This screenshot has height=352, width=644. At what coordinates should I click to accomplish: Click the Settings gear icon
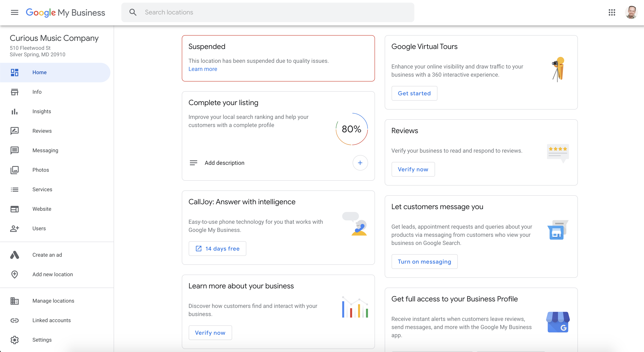point(14,340)
